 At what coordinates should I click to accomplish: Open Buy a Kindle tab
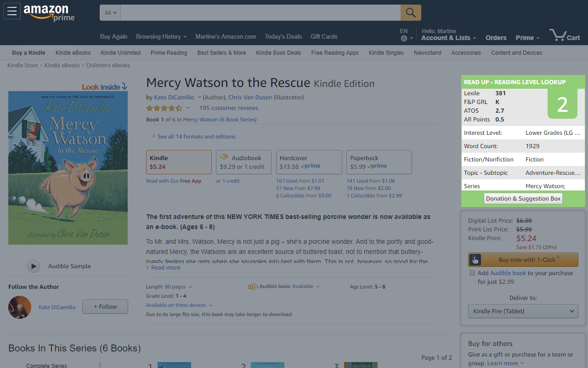click(28, 53)
